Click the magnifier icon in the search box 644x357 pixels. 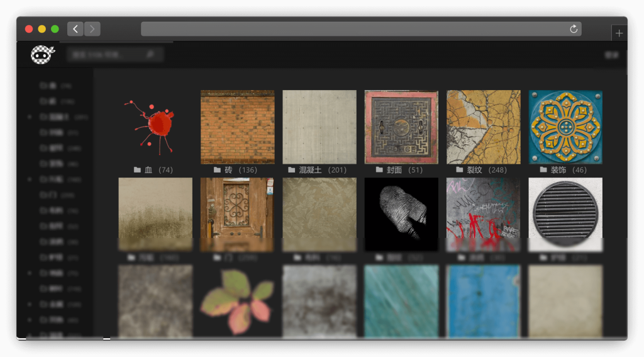tap(150, 55)
